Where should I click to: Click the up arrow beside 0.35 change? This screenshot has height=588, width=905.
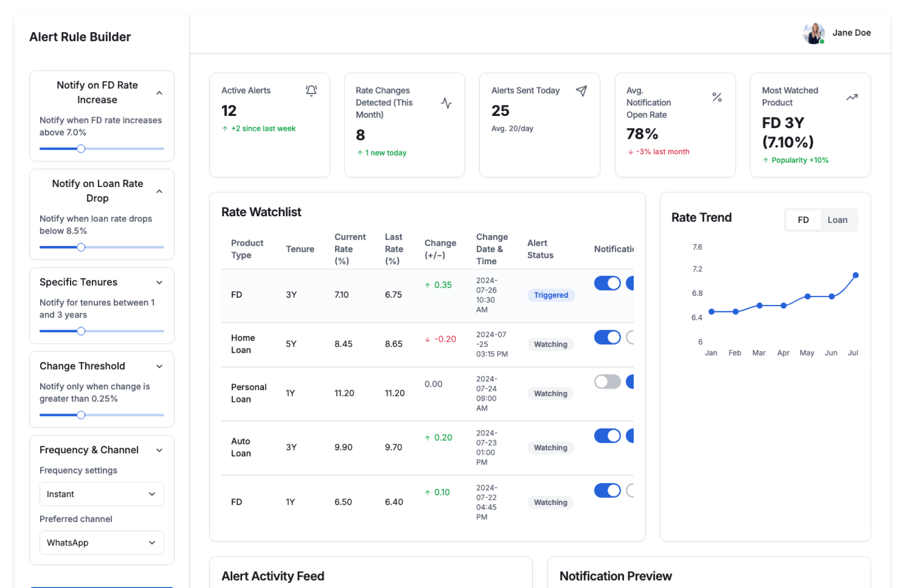[428, 285]
